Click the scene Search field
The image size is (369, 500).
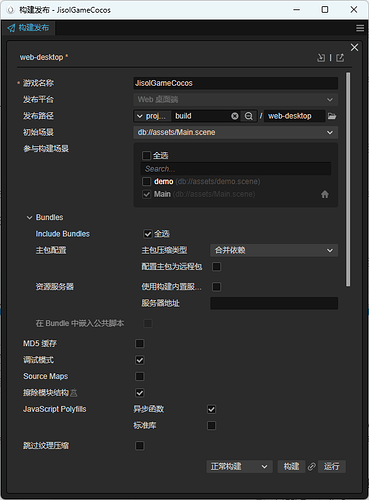click(236, 169)
